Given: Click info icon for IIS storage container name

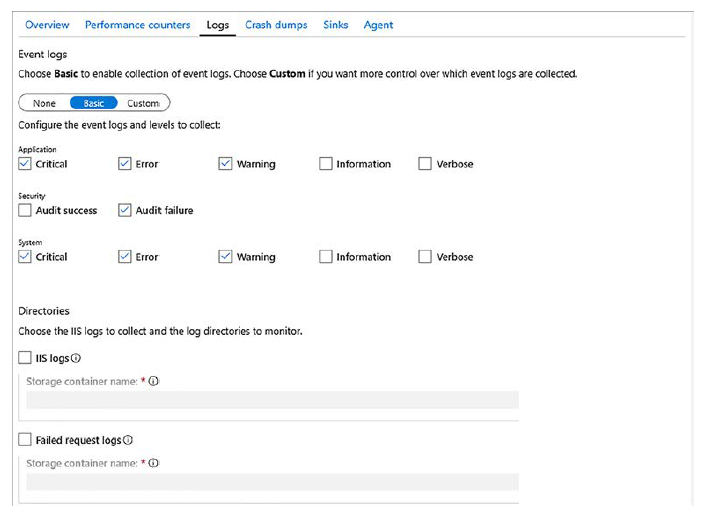Looking at the screenshot, I should coord(154,381).
